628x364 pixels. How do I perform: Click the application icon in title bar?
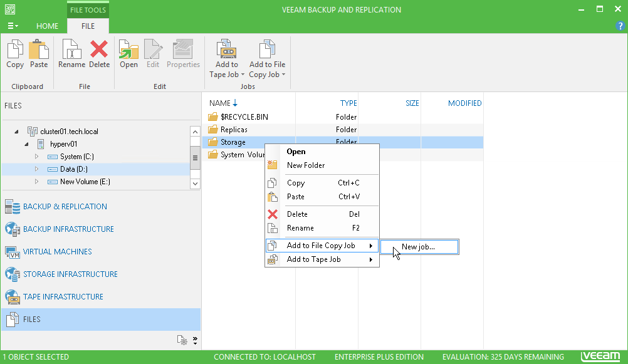[10, 9]
